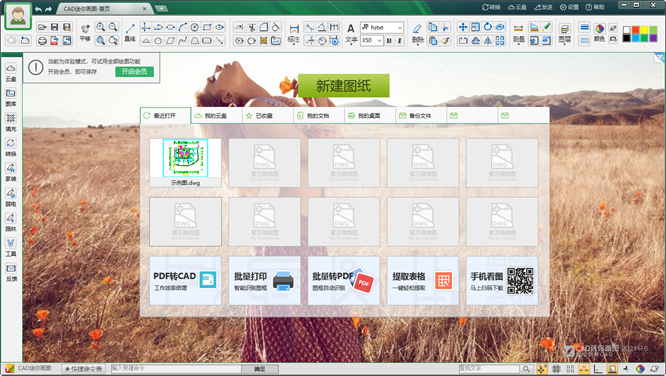Switch to 我的文档 tab

tap(319, 116)
